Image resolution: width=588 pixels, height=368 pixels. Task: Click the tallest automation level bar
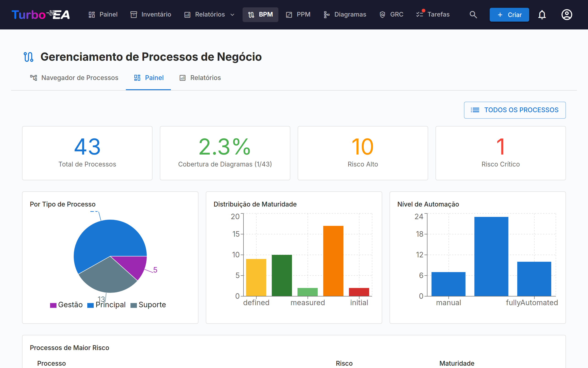(x=491, y=256)
